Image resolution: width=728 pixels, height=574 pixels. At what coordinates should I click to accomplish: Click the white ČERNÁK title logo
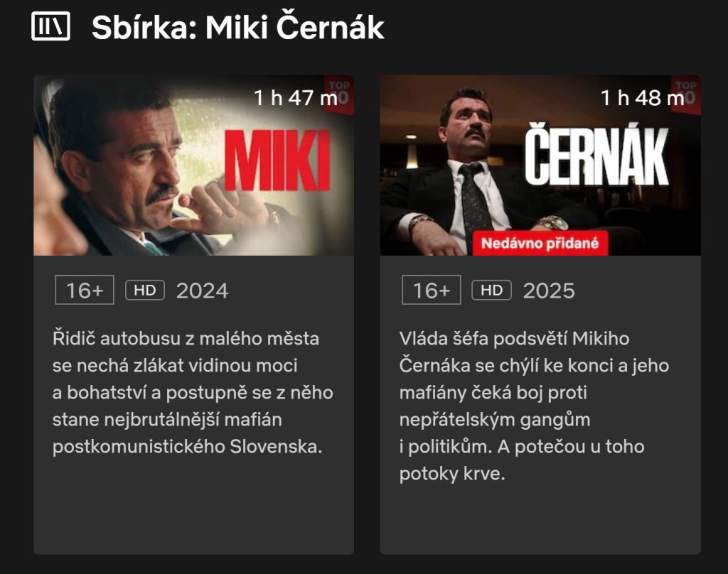point(596,155)
